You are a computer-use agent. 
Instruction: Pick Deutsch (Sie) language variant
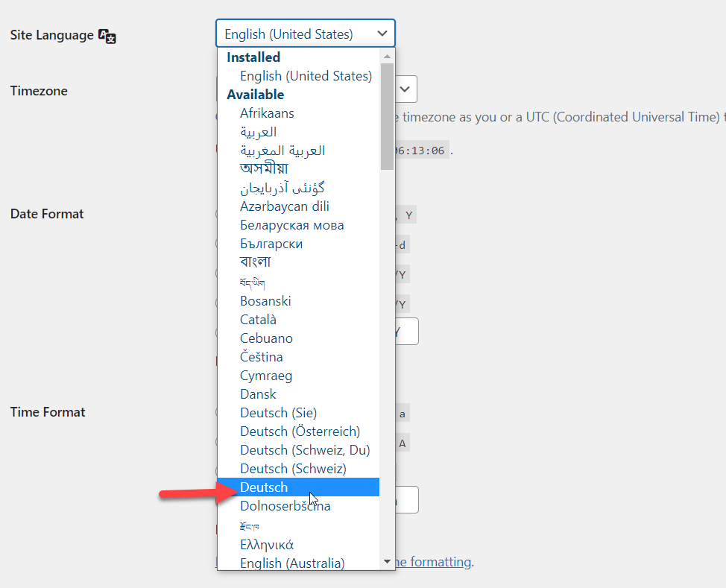click(278, 413)
